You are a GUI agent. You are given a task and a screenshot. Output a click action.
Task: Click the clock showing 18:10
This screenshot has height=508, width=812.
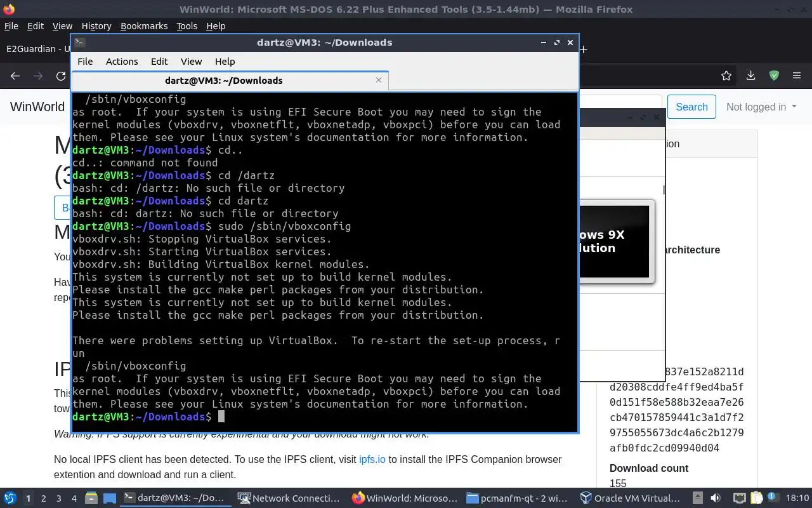[797, 498]
